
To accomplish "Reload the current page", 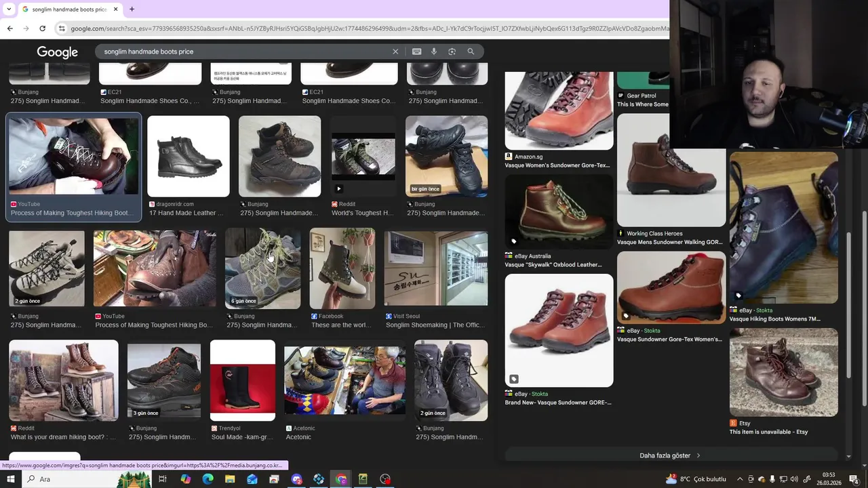I will coord(42,28).
